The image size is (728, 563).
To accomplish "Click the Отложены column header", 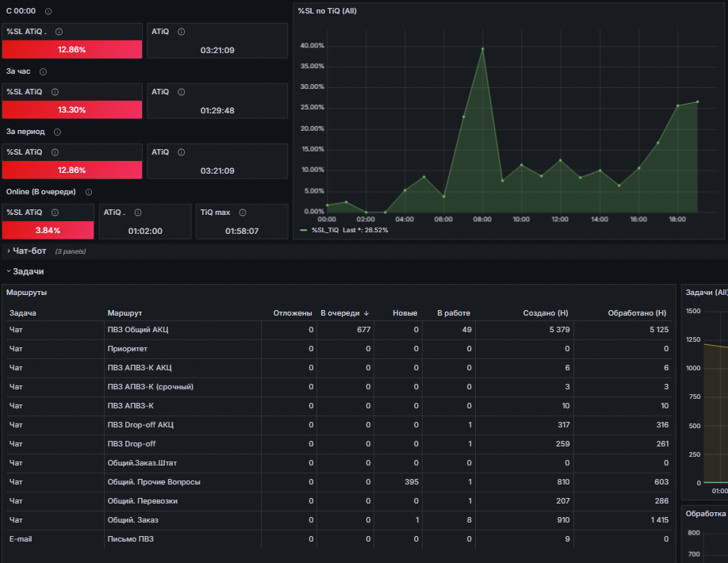I will click(293, 313).
